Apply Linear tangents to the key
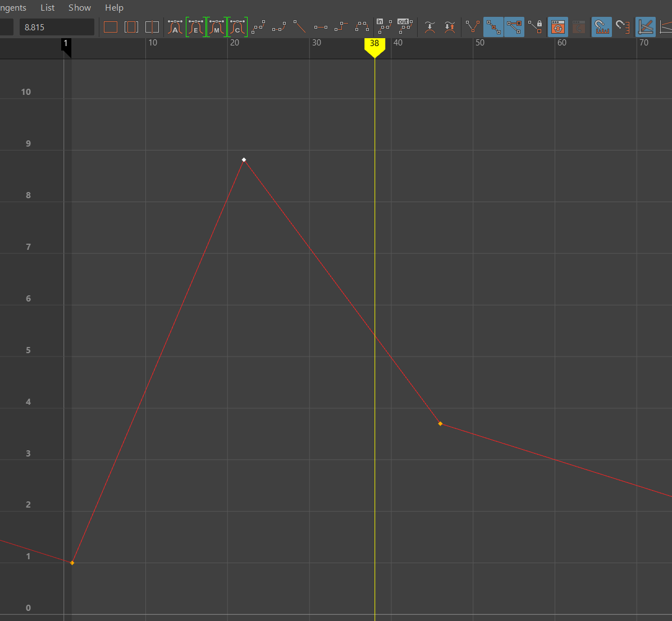Screen dimensions: 672x621 coord(300,27)
